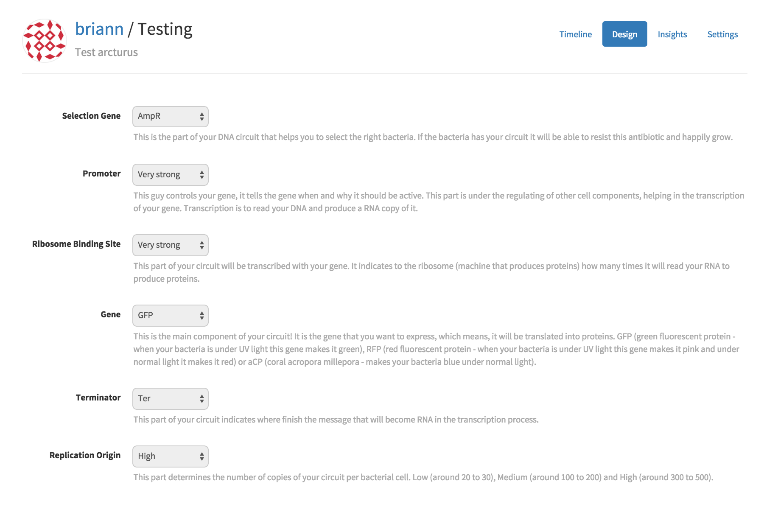
Task: Go to the Settings tab
Action: click(x=722, y=34)
